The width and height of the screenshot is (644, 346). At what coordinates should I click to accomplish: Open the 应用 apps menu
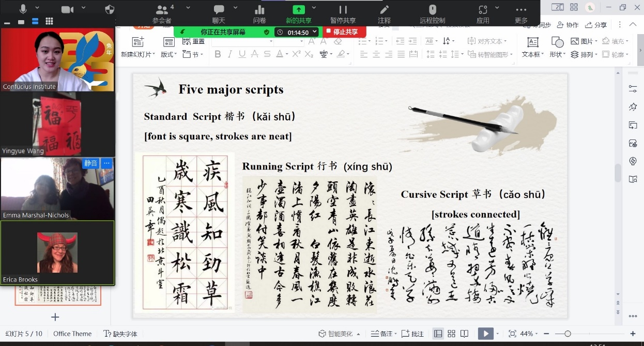(x=483, y=10)
